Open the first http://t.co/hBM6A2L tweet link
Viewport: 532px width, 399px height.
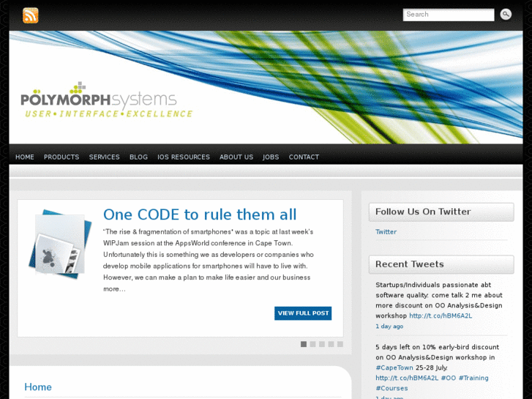pos(441,316)
